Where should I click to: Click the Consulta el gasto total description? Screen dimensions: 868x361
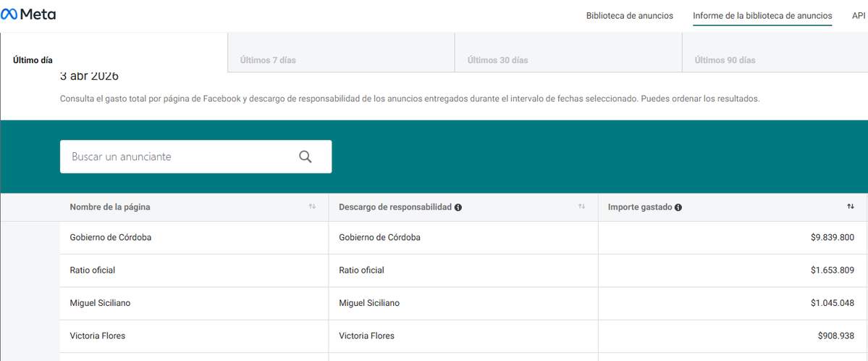point(410,100)
